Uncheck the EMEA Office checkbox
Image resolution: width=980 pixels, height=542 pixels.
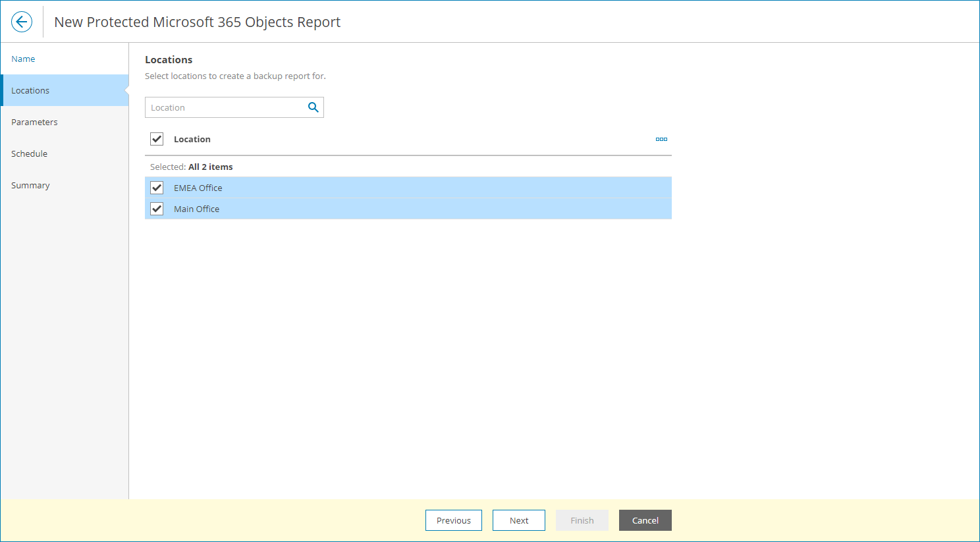click(x=157, y=188)
